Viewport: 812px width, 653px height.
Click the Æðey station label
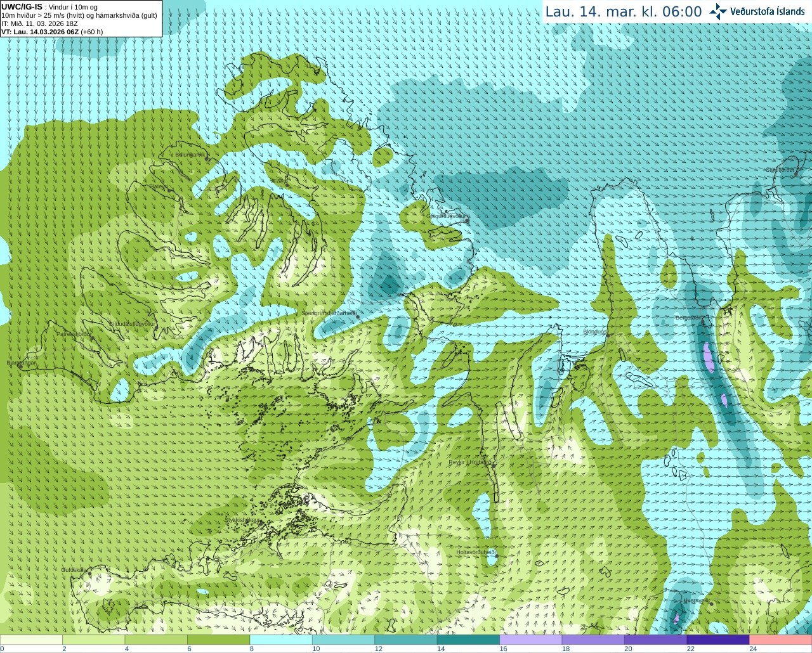pyautogui.click(x=279, y=181)
